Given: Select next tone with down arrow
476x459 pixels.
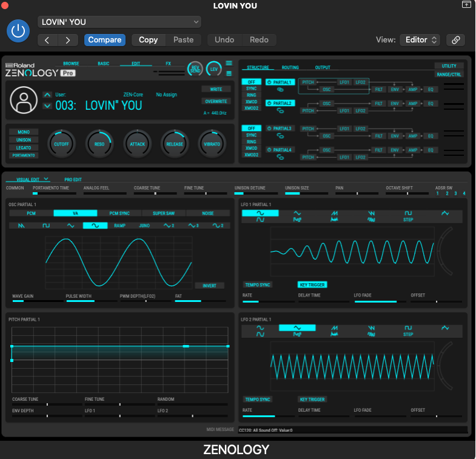Looking at the screenshot, I should (x=47, y=106).
